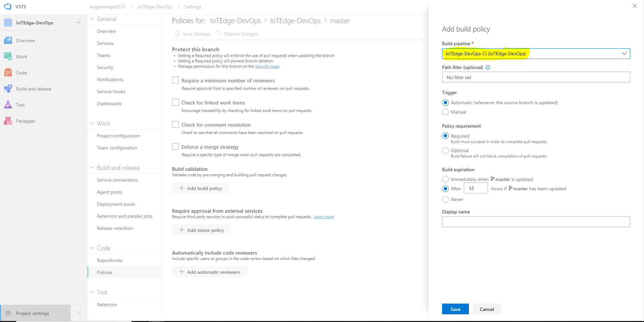Tick Check for linked work items
The width and height of the screenshot is (644, 322).
pos(175,102)
